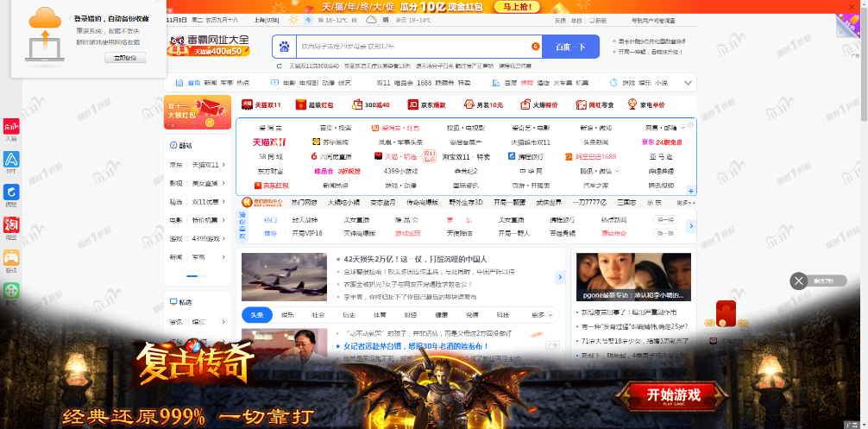Screen dimensions: 868x429
Task: Open the Tmall icon in left sidebar
Action: pyautogui.click(x=11, y=126)
